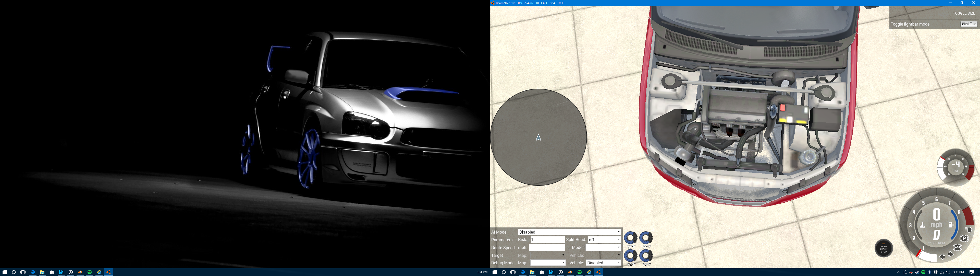Open the Debug Mode Map dropdown
980x276 pixels.
click(x=548, y=263)
